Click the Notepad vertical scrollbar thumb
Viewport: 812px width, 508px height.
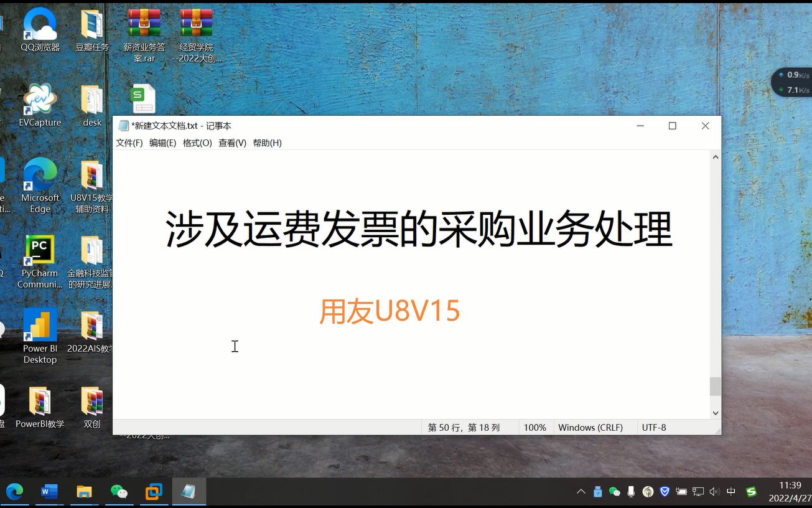[x=716, y=386]
